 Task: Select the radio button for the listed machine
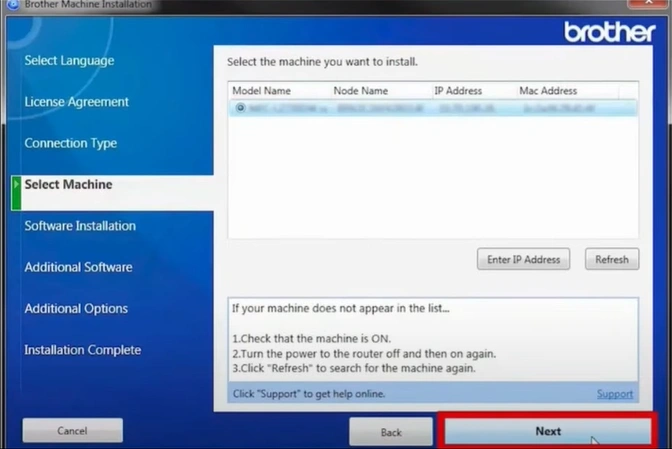[240, 107]
